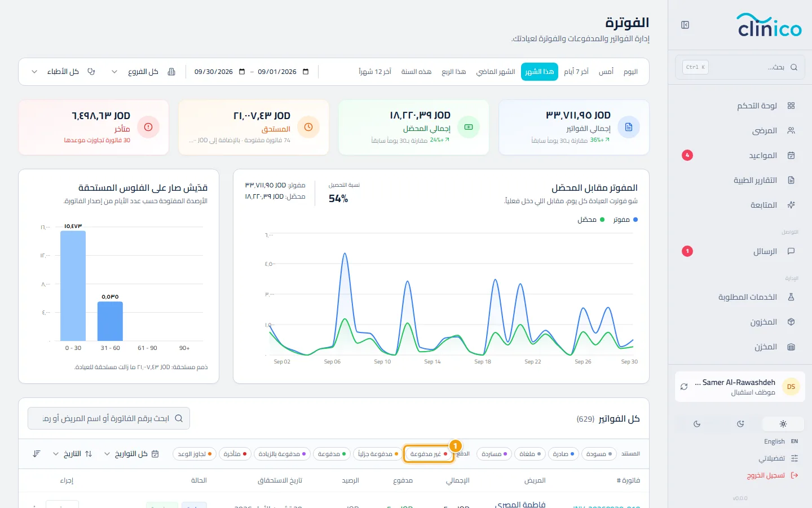
Task: Open the كل التواريخ dates dropdown
Action: tap(131, 454)
